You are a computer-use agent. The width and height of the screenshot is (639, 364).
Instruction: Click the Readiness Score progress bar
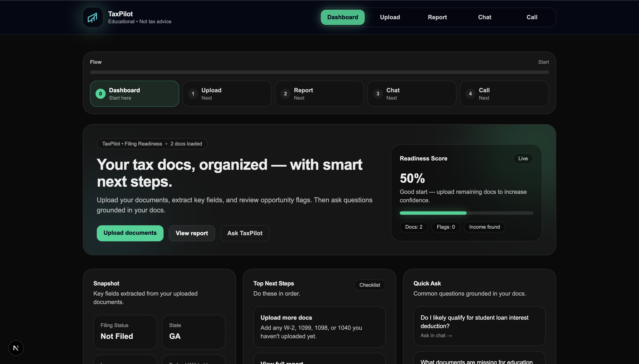(x=466, y=213)
